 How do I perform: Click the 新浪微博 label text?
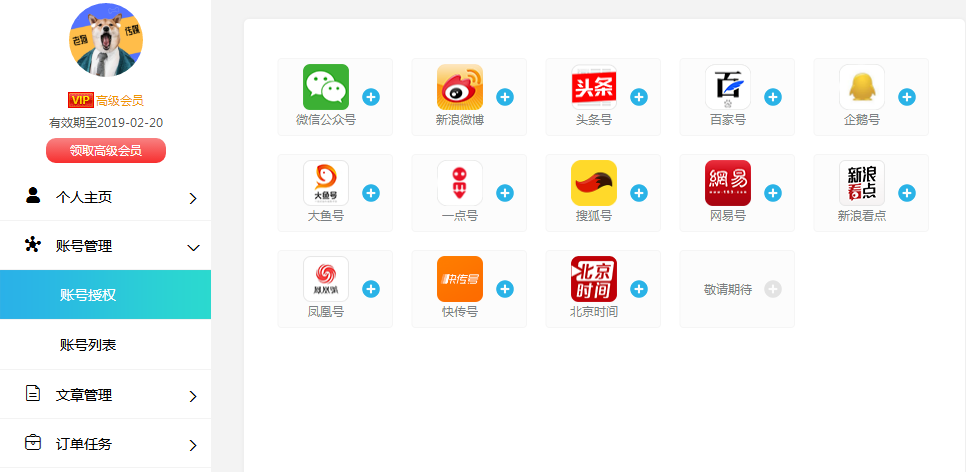(460, 120)
